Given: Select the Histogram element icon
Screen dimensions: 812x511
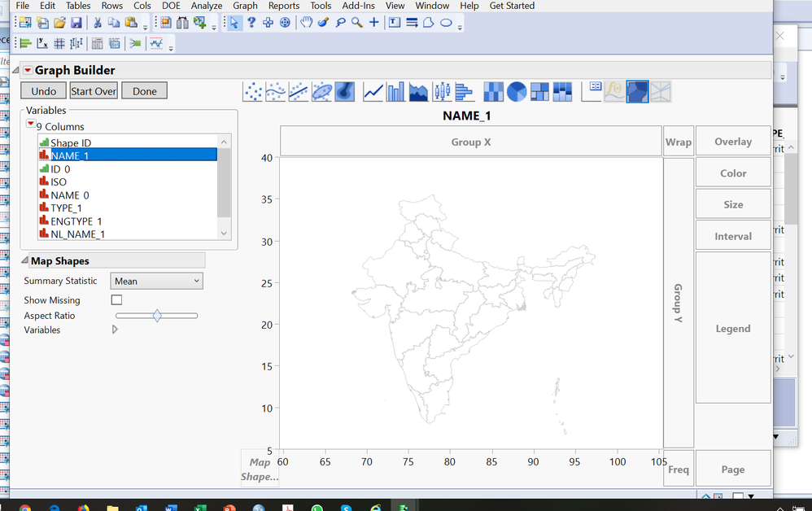Looking at the screenshot, I should (x=465, y=92).
